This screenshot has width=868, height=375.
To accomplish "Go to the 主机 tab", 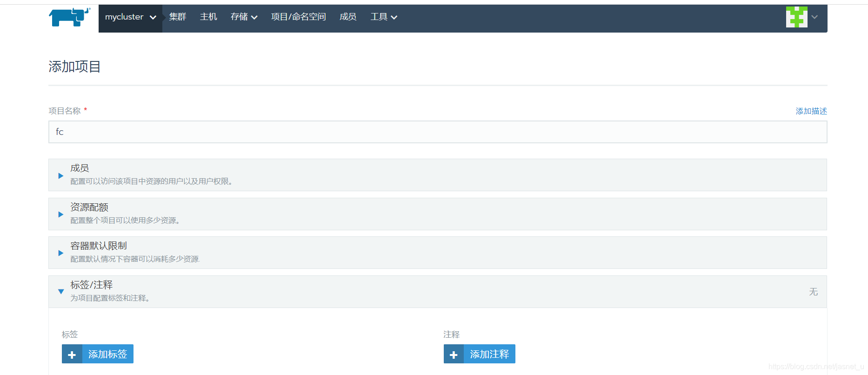I will [x=208, y=17].
